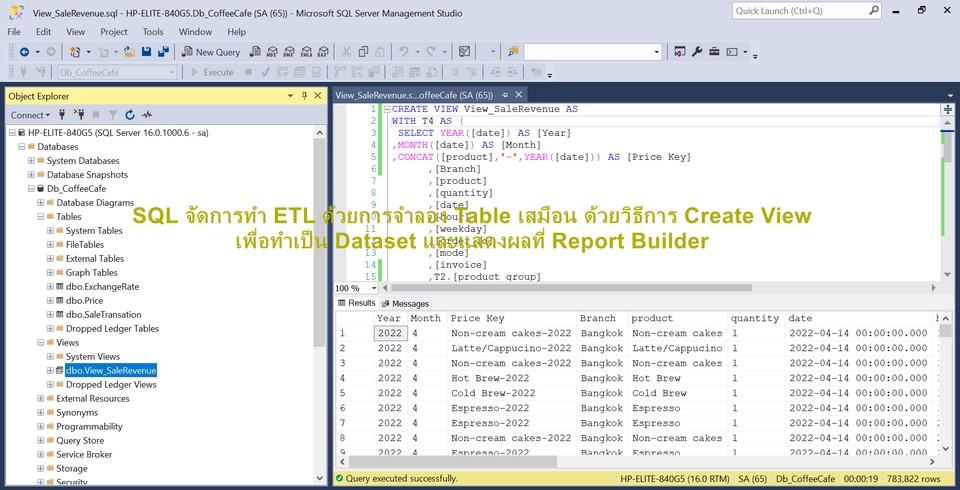Switch to the Messages tab

405,303
